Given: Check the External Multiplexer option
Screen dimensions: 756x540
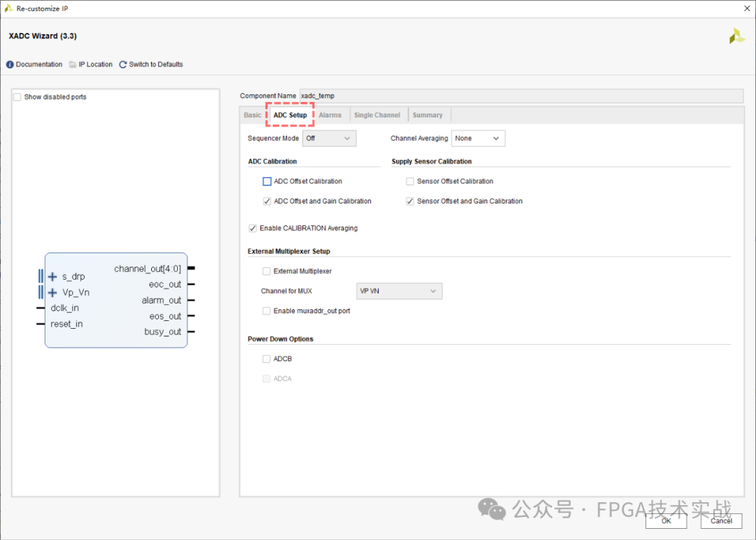Looking at the screenshot, I should tap(266, 271).
